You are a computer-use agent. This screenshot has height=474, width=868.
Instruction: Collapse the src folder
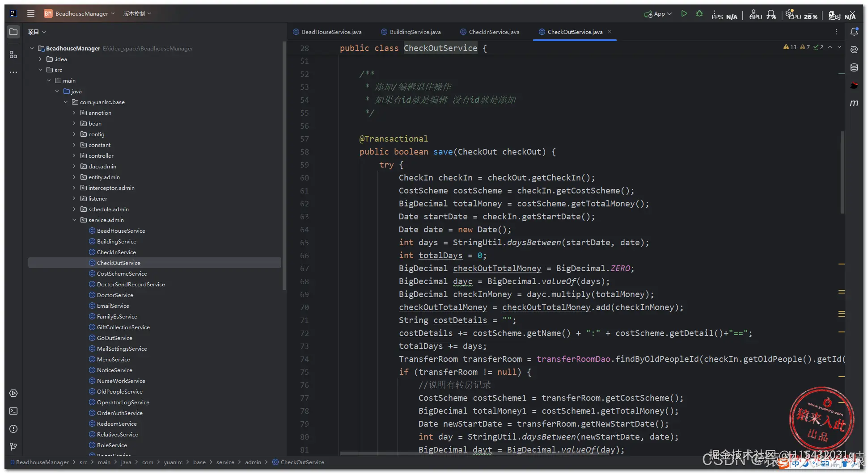(x=40, y=70)
